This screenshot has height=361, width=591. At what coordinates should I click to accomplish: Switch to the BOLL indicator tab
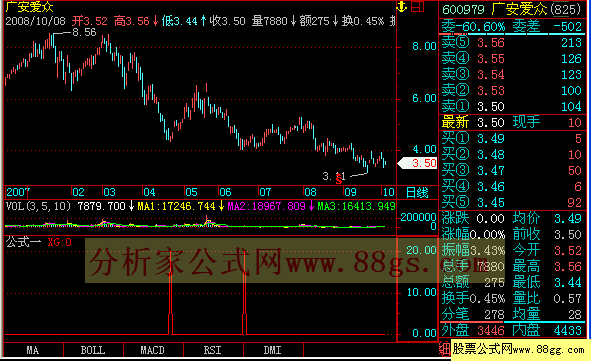(93, 350)
